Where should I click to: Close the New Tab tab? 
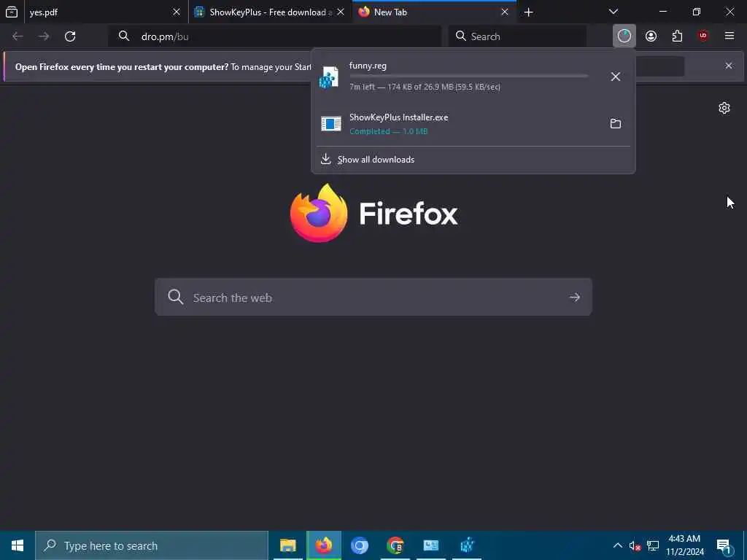[505, 12]
